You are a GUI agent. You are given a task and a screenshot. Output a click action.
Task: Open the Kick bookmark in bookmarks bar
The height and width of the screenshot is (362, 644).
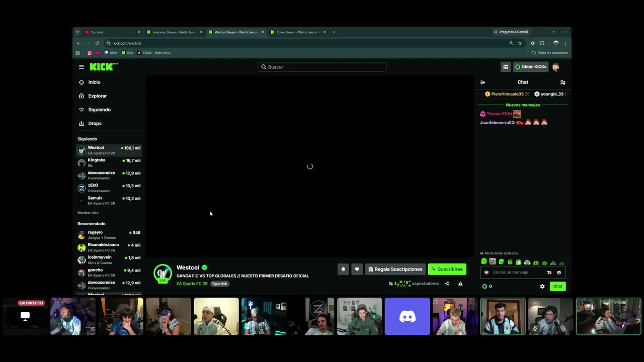click(127, 53)
